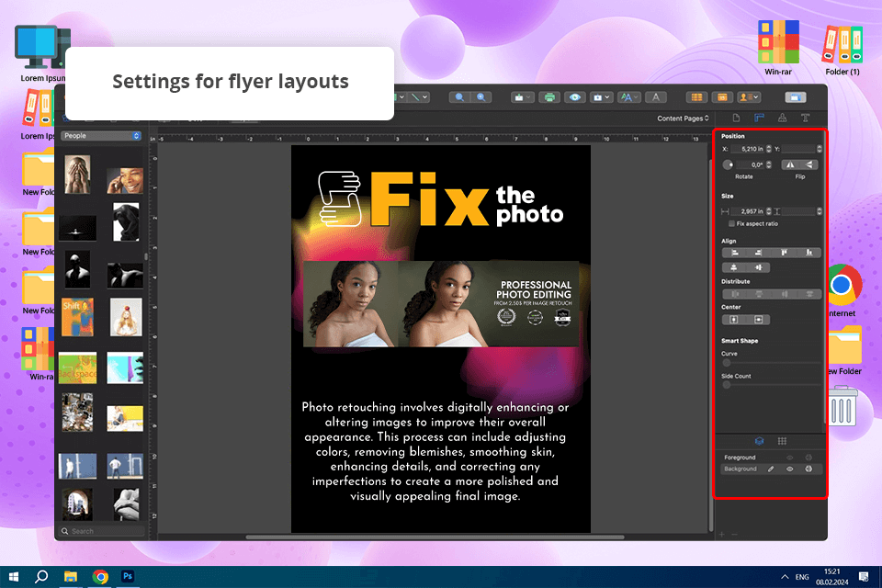Flip object vertically
This screenshot has width=882, height=588.
tap(808, 164)
